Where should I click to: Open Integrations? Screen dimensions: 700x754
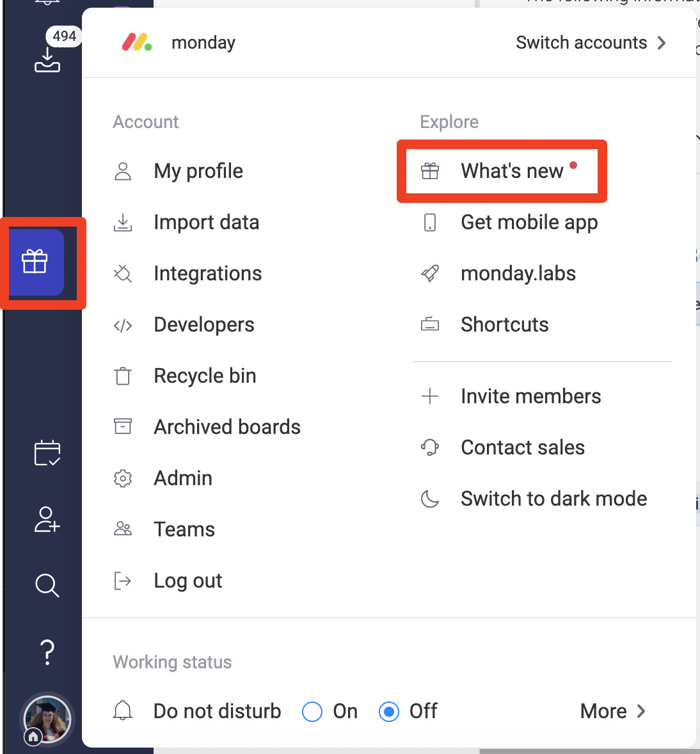[x=208, y=273]
